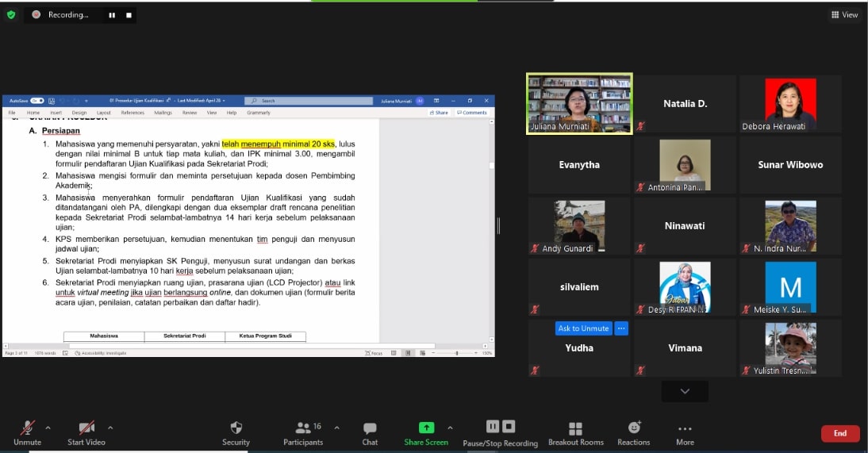Stop the recording from bottom toolbar
This screenshot has width=868, height=453.
[x=509, y=426]
